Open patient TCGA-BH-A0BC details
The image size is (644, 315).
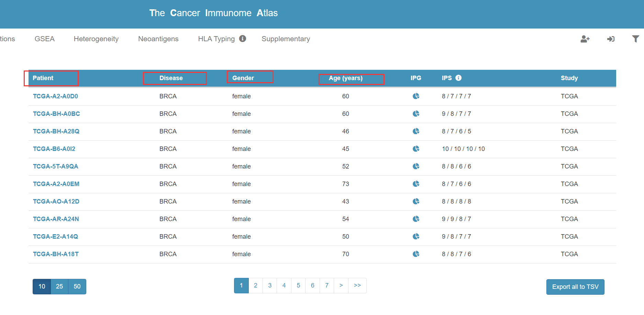56,114
